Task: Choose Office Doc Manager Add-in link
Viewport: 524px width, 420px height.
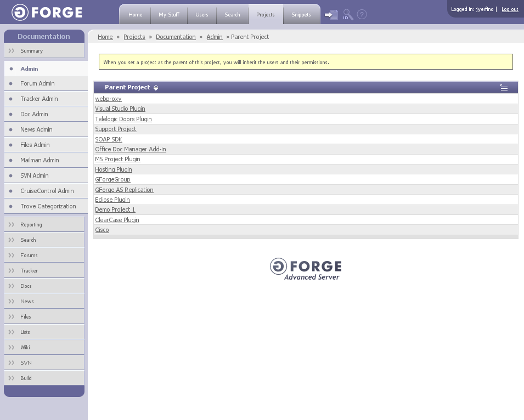Action: pyautogui.click(x=131, y=149)
